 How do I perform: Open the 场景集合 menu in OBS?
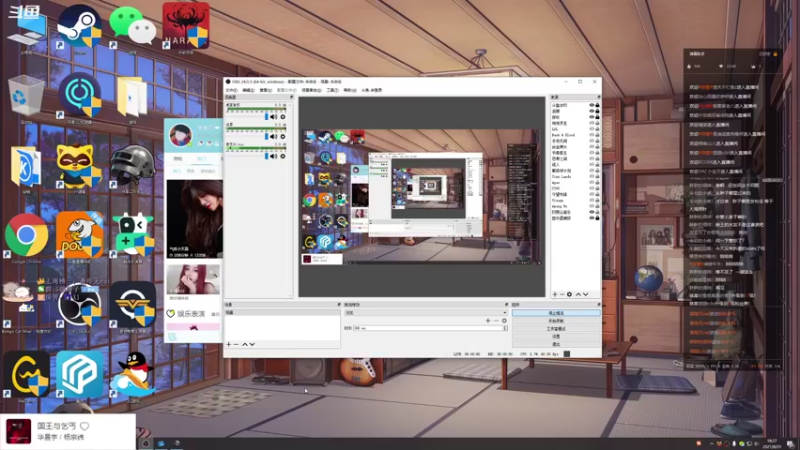(x=311, y=90)
